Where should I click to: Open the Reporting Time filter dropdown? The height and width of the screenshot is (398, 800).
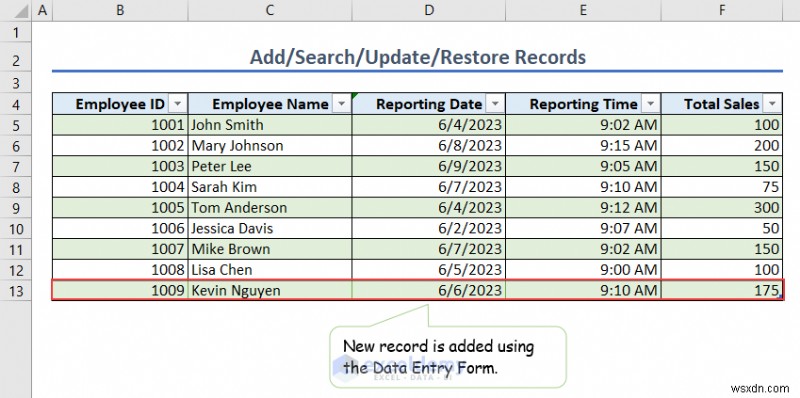tap(650, 104)
